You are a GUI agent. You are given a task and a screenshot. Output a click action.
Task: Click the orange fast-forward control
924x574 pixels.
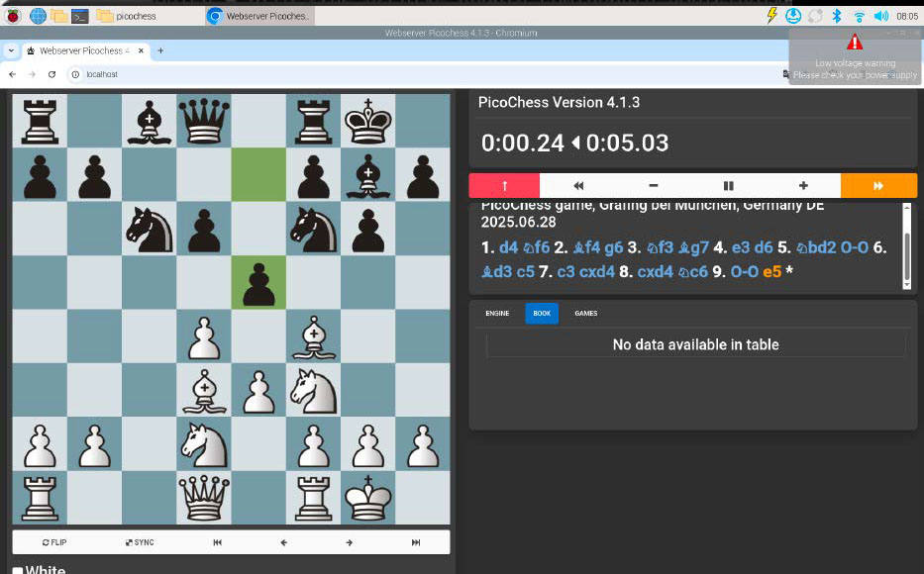pos(878,185)
